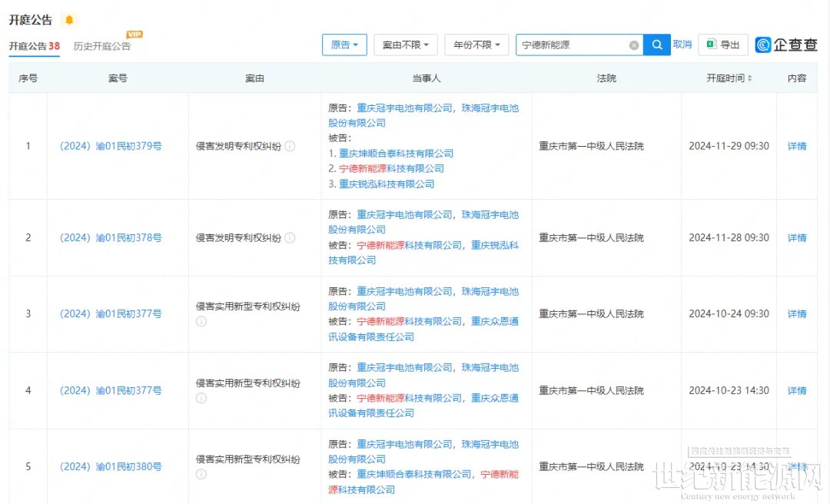Click 重庆市第一中级人民法院 in the 379号 row

coord(591,146)
